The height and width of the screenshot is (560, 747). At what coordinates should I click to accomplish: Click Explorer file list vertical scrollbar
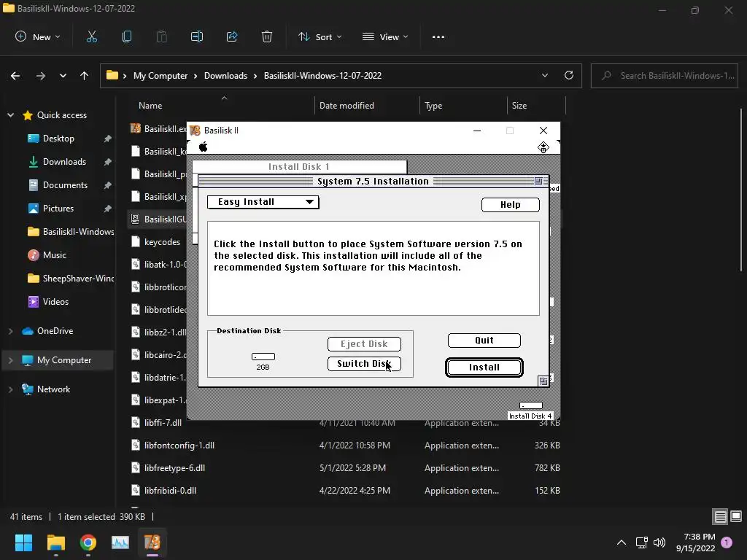point(741,190)
